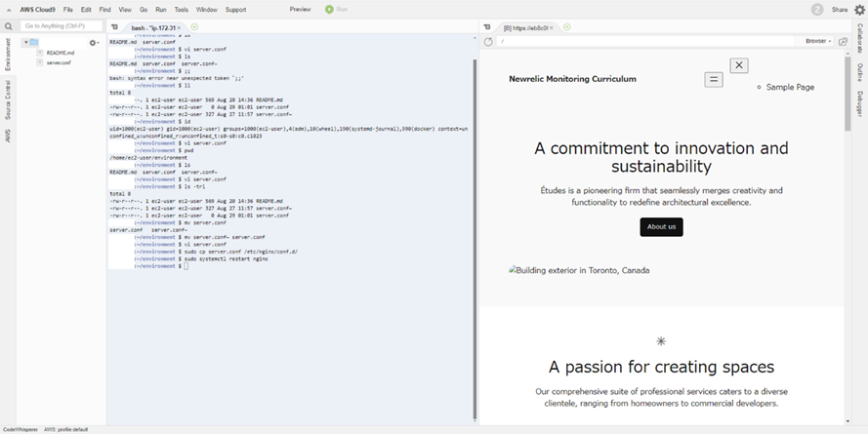Open the Run menu
Image resolution: width=868 pixels, height=434 pixels.
pyautogui.click(x=160, y=10)
